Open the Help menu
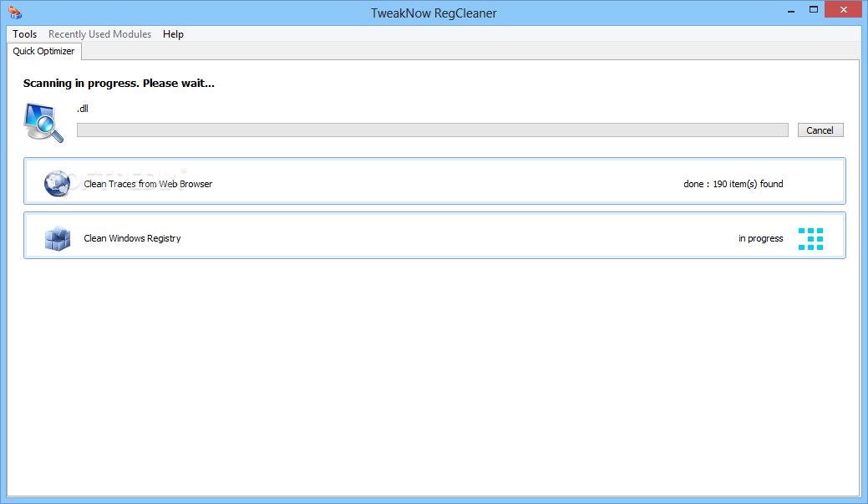This screenshot has height=504, width=868. 173,33
